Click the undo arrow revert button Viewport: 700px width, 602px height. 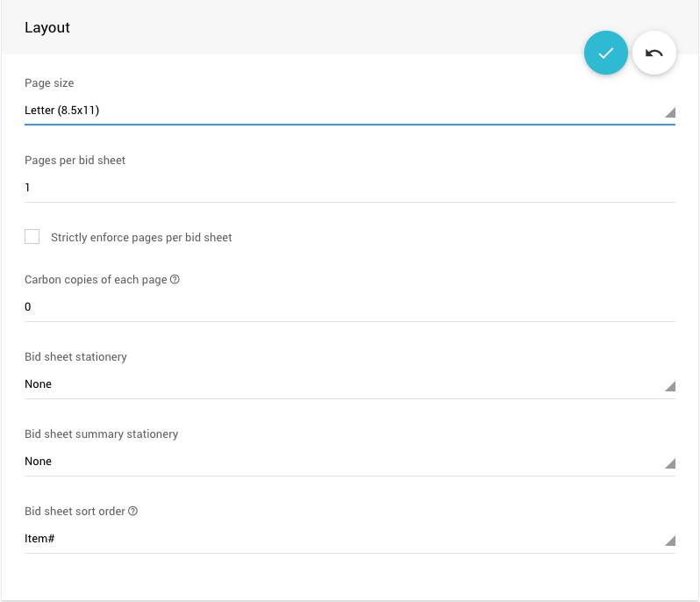(x=654, y=53)
